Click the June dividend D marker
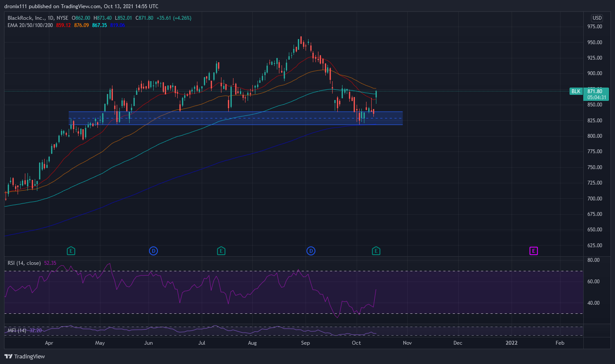615x364 pixels. click(153, 251)
